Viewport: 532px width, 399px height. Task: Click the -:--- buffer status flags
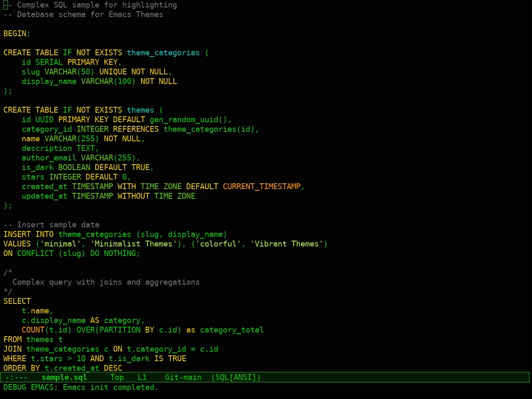point(16,377)
